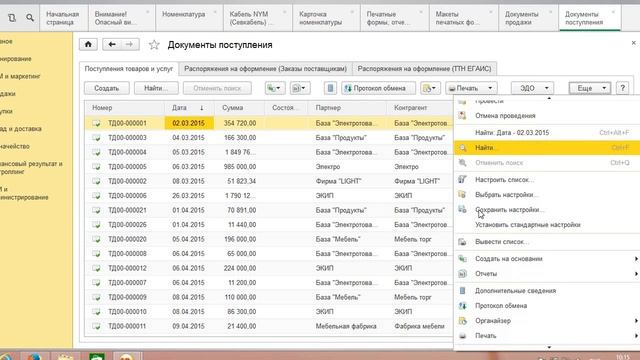
Task: Go forward with the right arrow
Action: click(x=130, y=44)
